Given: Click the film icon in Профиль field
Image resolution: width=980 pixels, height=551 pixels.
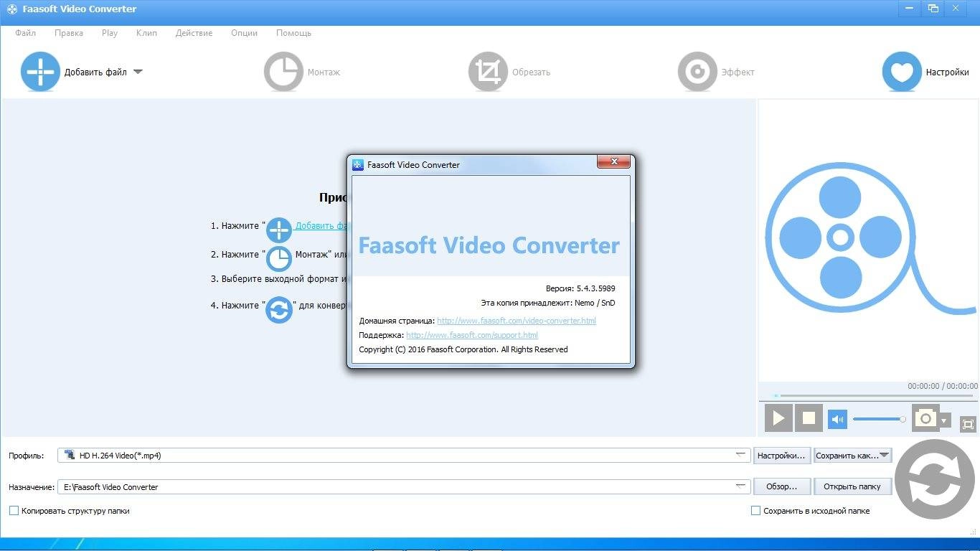Looking at the screenshot, I should point(70,455).
